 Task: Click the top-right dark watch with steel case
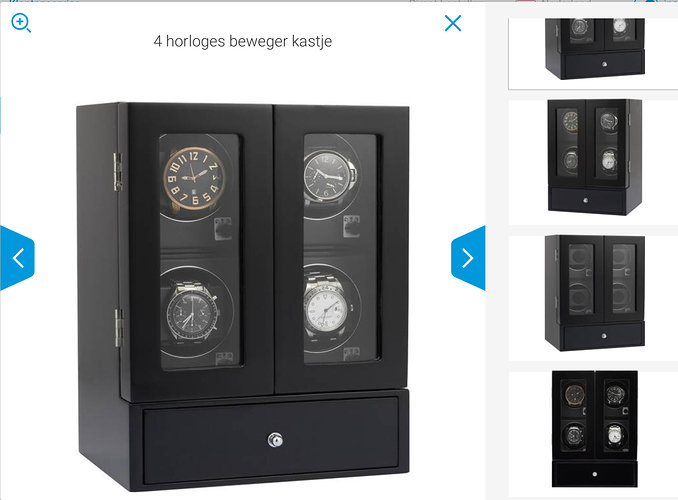tap(330, 176)
